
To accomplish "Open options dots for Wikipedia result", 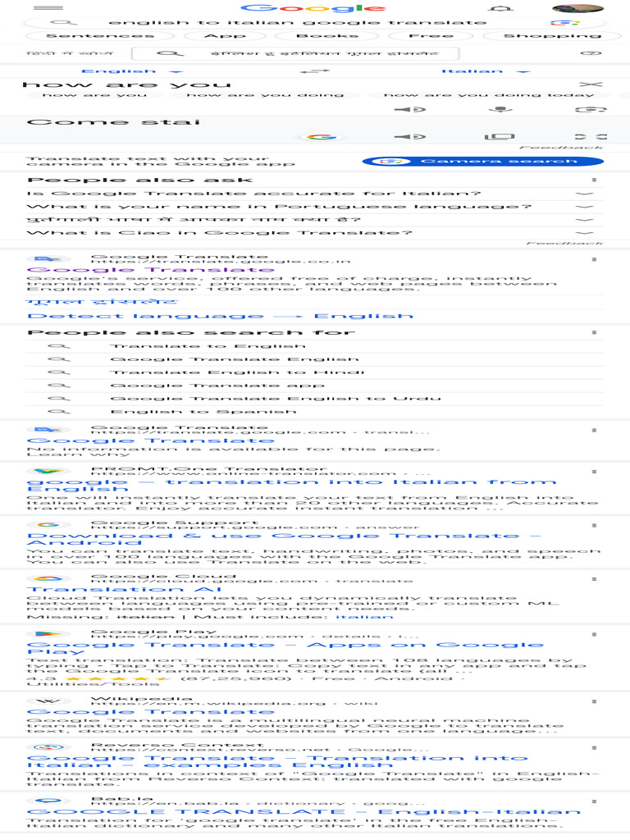I will tap(594, 701).
